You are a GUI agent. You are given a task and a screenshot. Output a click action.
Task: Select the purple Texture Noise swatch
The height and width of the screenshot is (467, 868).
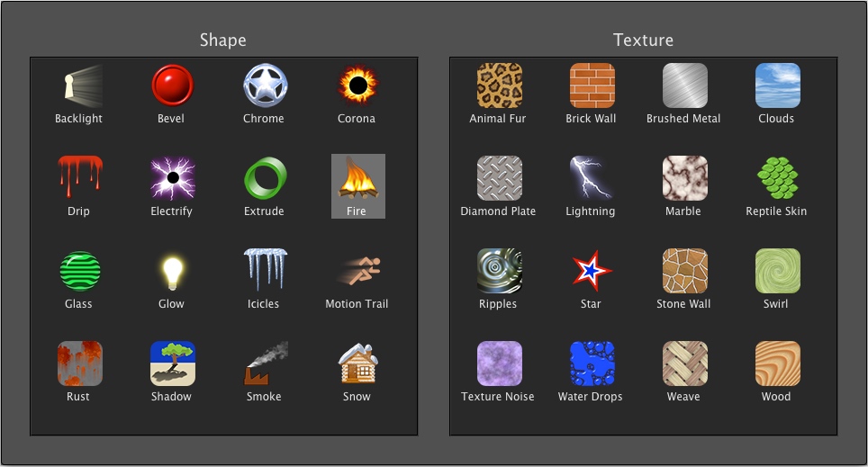(x=500, y=364)
